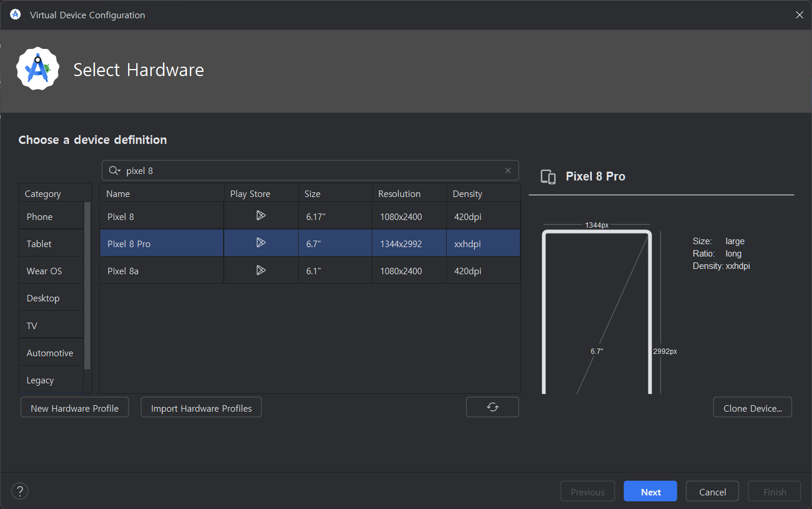Sort by the Name column header
This screenshot has width=812, height=509.
tap(162, 193)
